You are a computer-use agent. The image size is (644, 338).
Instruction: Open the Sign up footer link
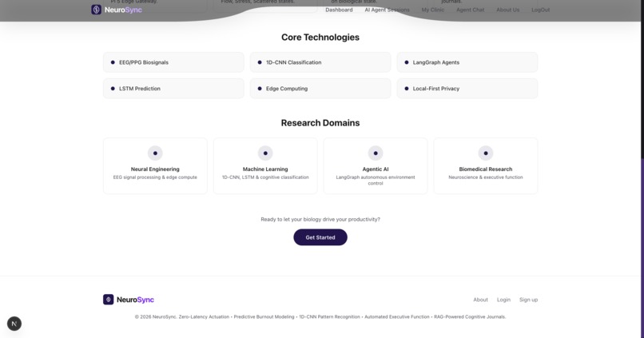point(529,300)
